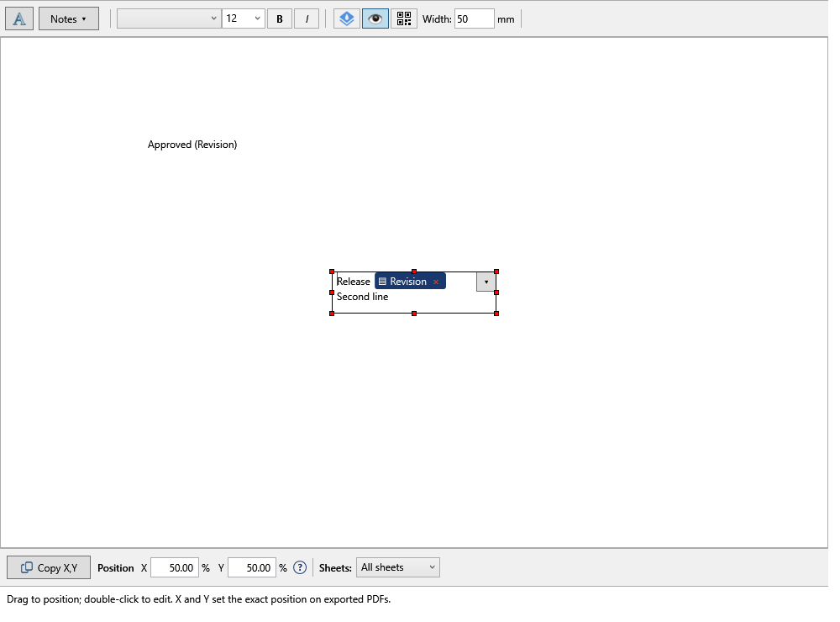Click the 'Second line' text
The height and width of the screenshot is (622, 840).
[x=363, y=297]
